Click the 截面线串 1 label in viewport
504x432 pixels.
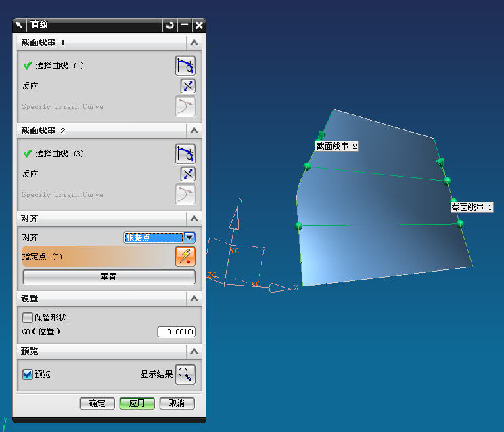pyautogui.click(x=472, y=207)
